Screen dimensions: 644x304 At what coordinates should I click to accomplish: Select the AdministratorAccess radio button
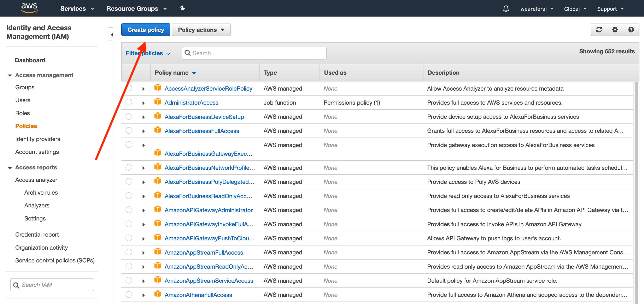129,102
